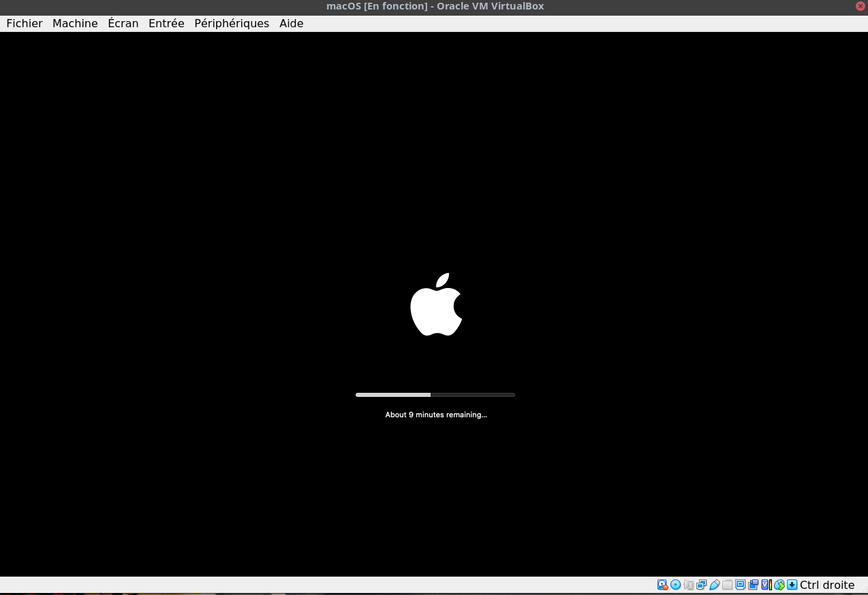The width and height of the screenshot is (868, 595).
Task: Open the Fichier menu
Action: (25, 23)
